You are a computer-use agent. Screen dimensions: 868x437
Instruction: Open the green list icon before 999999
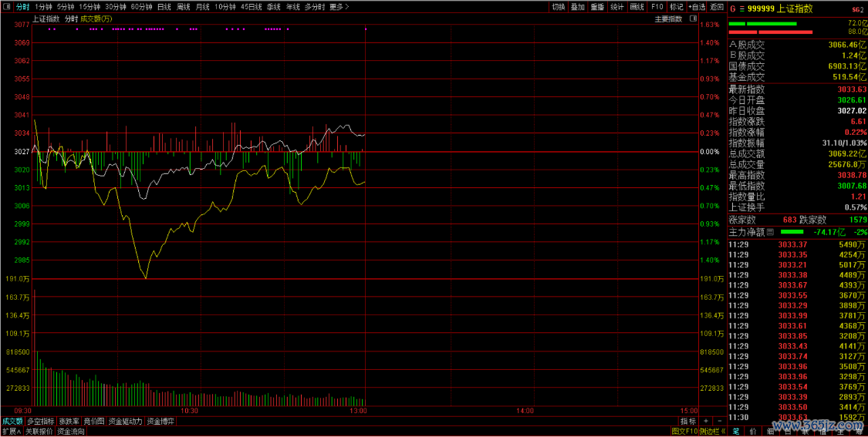tap(741, 8)
